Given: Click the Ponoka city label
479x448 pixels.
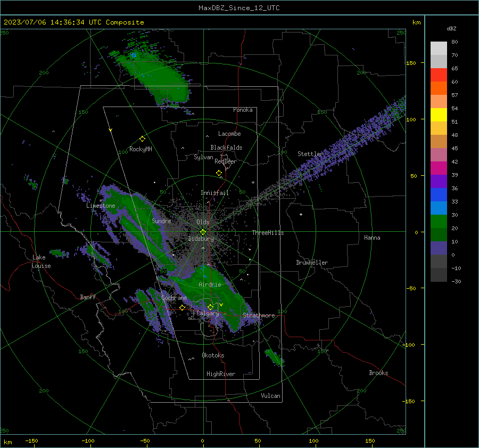Looking at the screenshot, I should 243,110.
